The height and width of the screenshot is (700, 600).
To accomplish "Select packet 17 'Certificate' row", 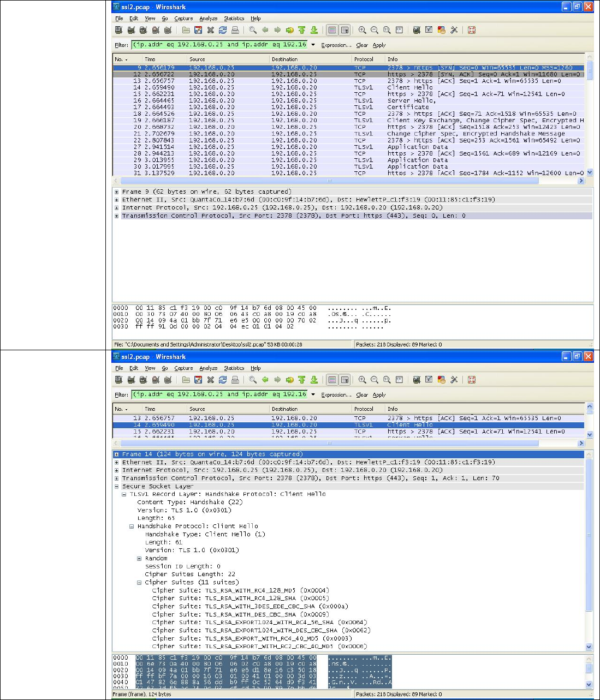I will pyautogui.click(x=348, y=107).
